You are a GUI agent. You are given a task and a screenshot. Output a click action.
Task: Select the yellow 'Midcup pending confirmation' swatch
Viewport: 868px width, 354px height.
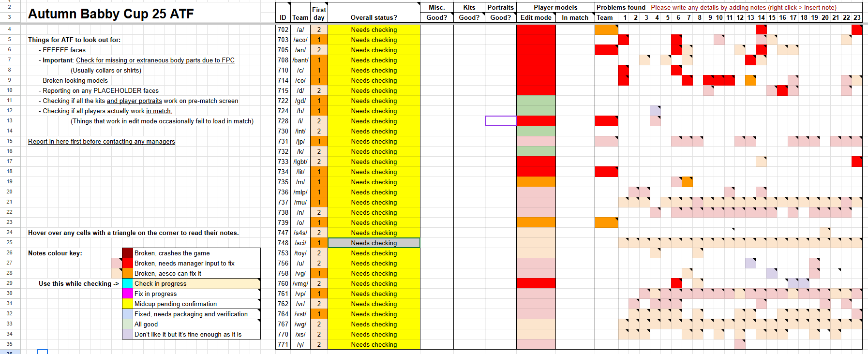pos(128,304)
